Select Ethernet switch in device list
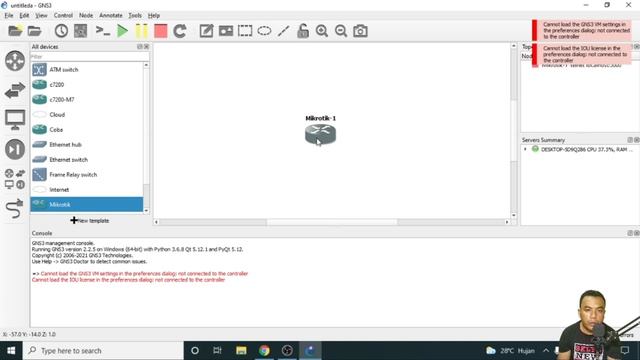This screenshot has height=360, width=640. point(87,160)
